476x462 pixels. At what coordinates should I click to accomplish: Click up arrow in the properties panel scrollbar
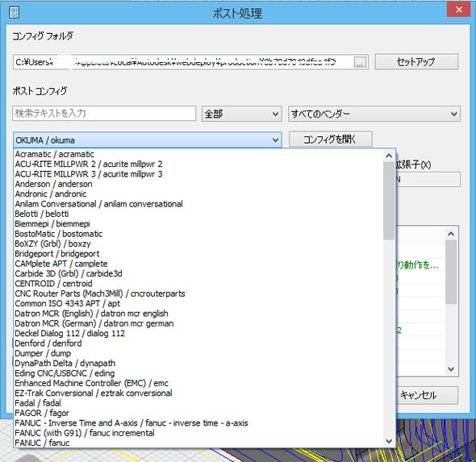[451, 234]
